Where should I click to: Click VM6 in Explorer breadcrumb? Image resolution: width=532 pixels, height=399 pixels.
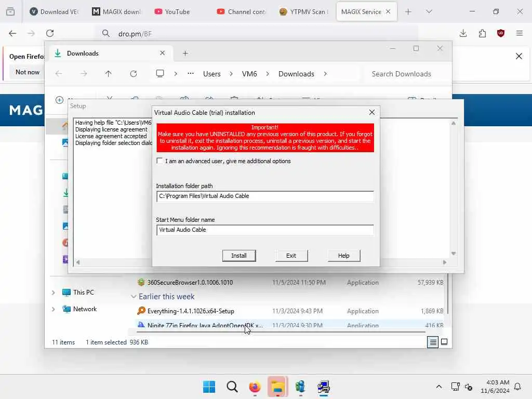coord(249,74)
